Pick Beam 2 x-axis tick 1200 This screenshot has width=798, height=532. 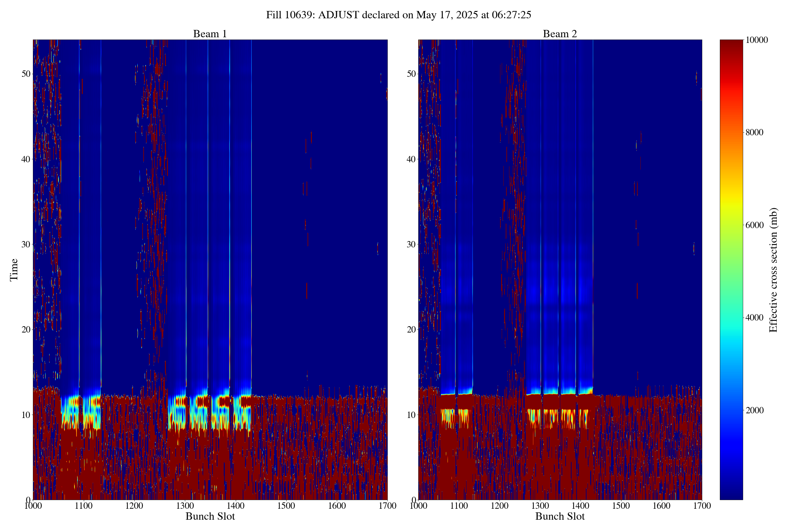[x=499, y=506]
